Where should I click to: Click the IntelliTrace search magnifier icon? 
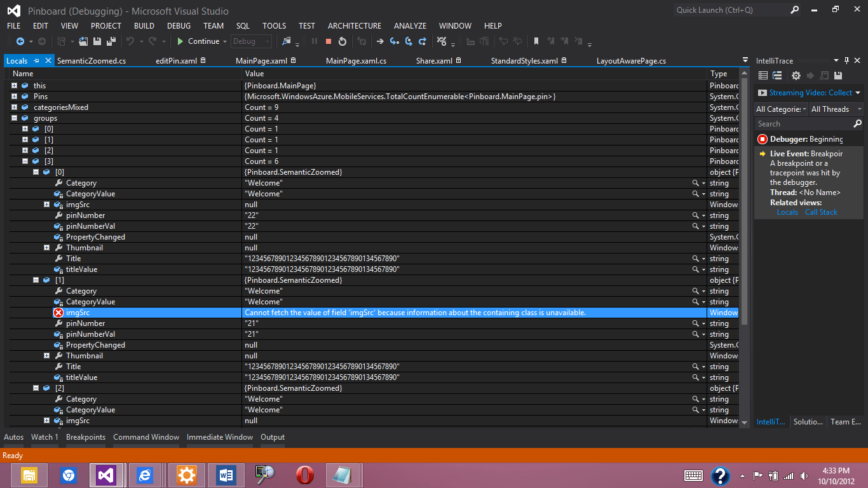coord(857,124)
